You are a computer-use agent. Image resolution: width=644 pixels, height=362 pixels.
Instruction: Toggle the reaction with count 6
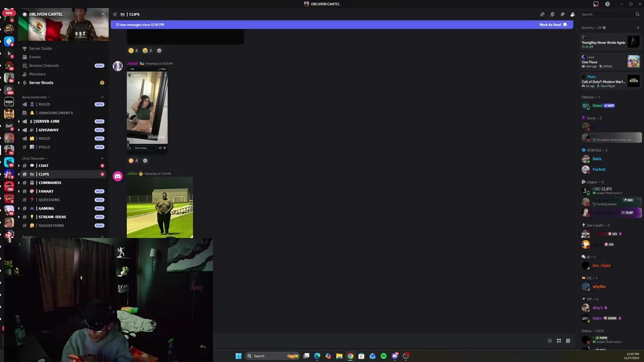pos(133,50)
